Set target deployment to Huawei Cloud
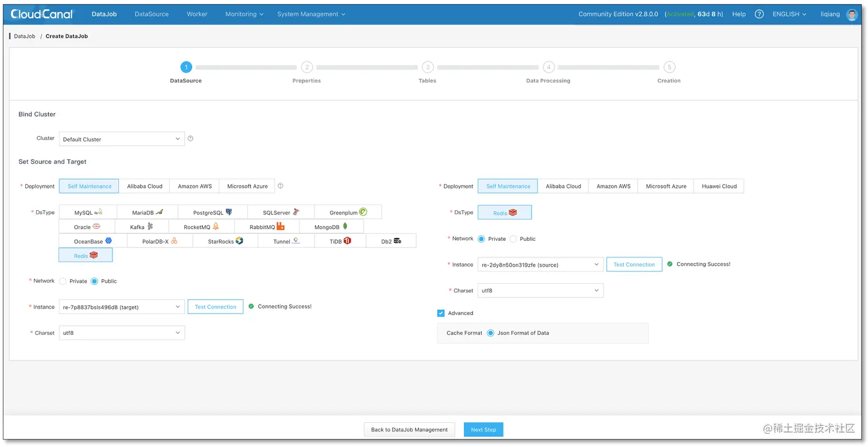This screenshot has height=447, width=868. pyautogui.click(x=719, y=186)
